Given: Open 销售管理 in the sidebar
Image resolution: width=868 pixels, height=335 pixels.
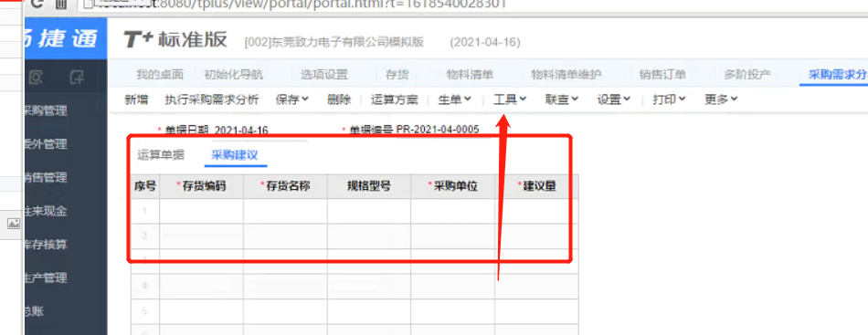Looking at the screenshot, I should click(x=46, y=177).
